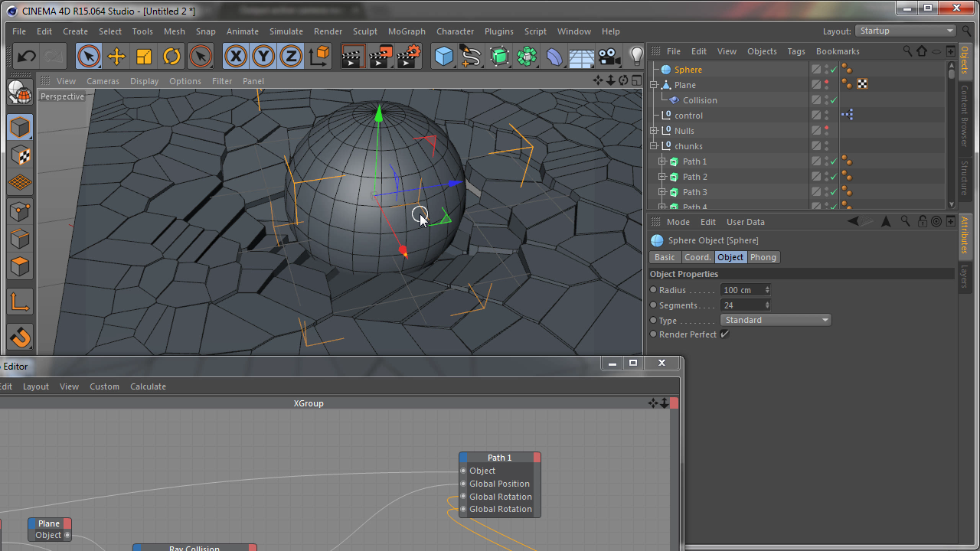Screen dimensions: 980x551
Task: Collapse the chunks group
Action: click(654, 146)
